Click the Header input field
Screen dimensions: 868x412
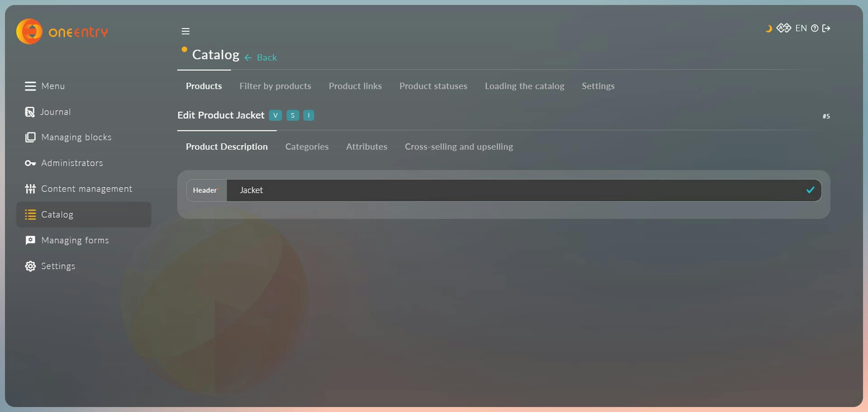(x=523, y=190)
